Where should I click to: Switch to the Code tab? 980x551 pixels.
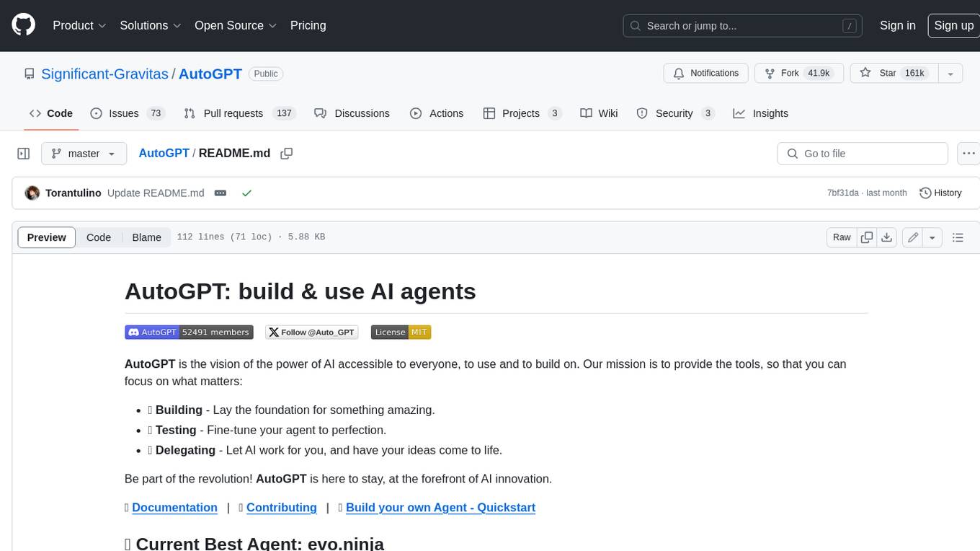coord(51,113)
